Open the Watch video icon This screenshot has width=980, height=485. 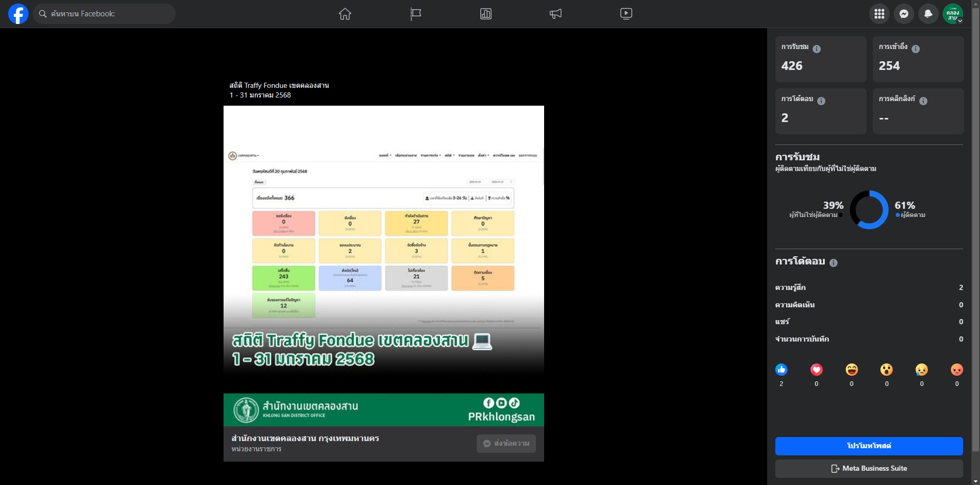(x=626, y=14)
